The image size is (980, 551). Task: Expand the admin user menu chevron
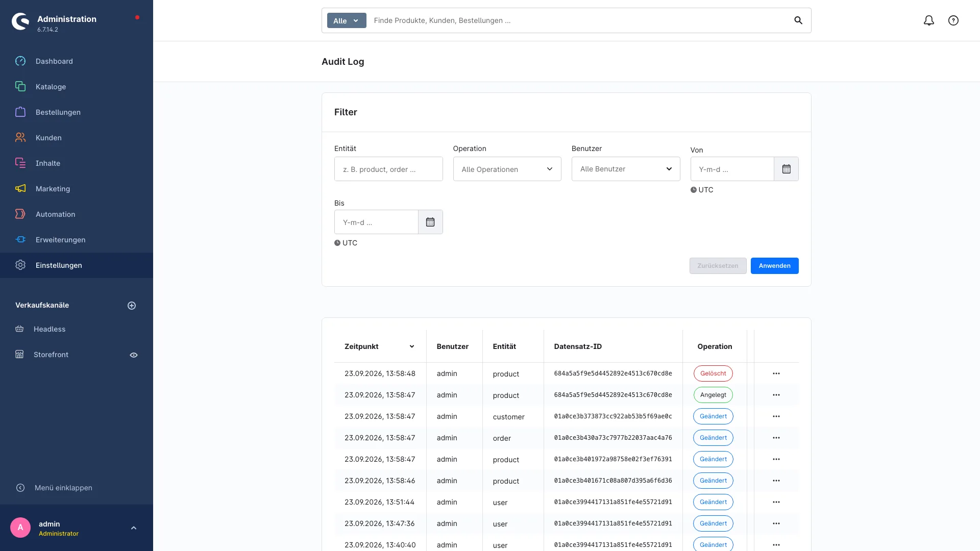tap(134, 528)
